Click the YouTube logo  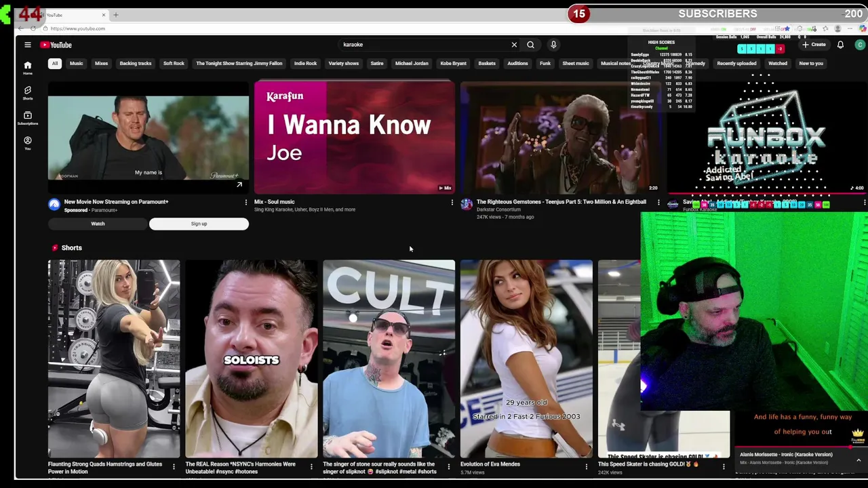(x=56, y=45)
